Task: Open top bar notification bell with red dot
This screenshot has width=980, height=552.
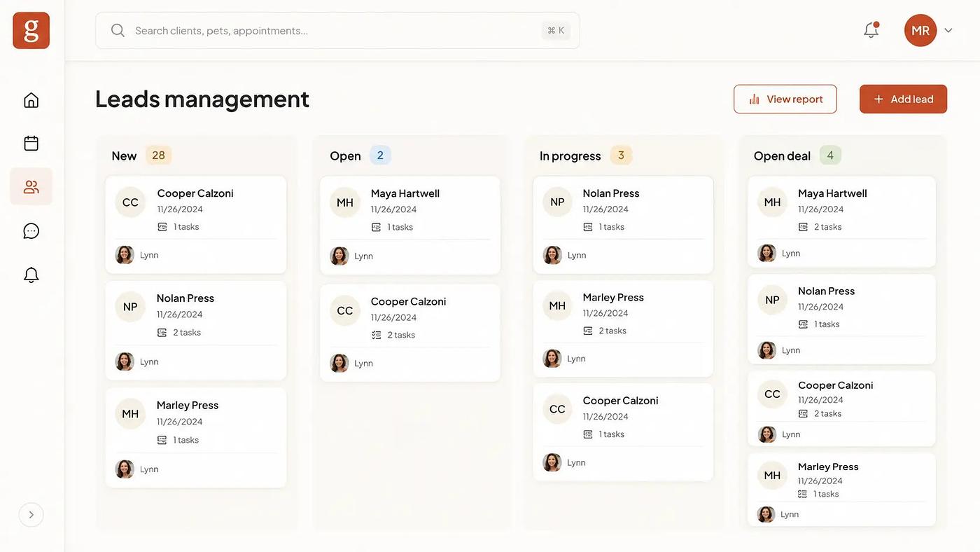Action: pos(871,29)
